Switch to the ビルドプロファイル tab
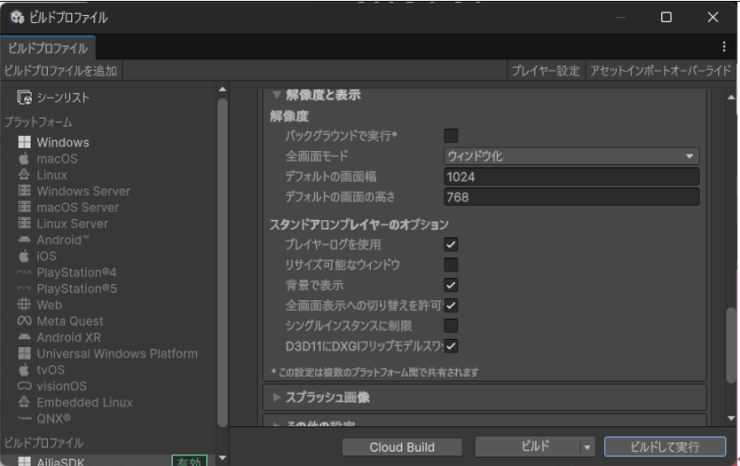 coord(47,47)
